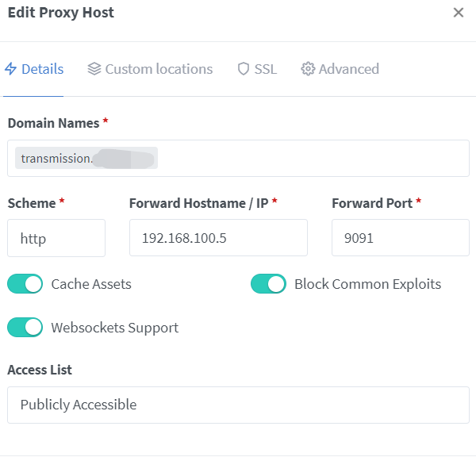Screen dimensions: 476x457
Task: Click the lightning bolt Details icon
Action: [x=11, y=69]
